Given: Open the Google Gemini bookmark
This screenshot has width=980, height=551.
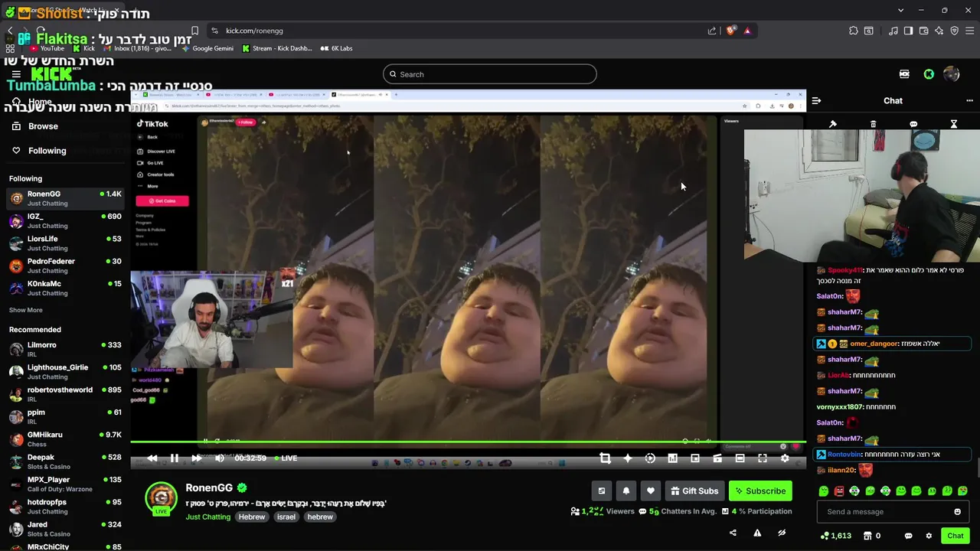Looking at the screenshot, I should (207, 48).
